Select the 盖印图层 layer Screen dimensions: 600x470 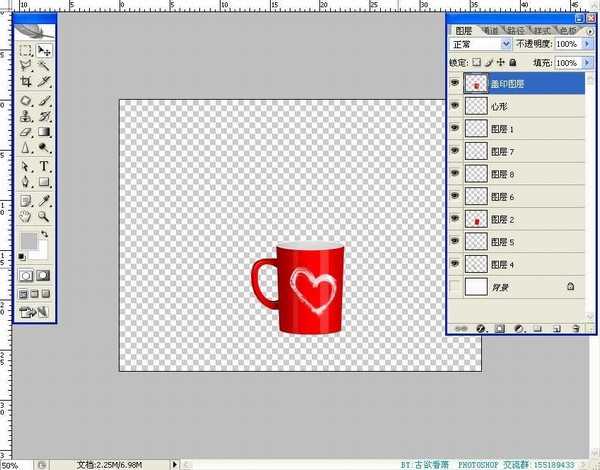510,84
